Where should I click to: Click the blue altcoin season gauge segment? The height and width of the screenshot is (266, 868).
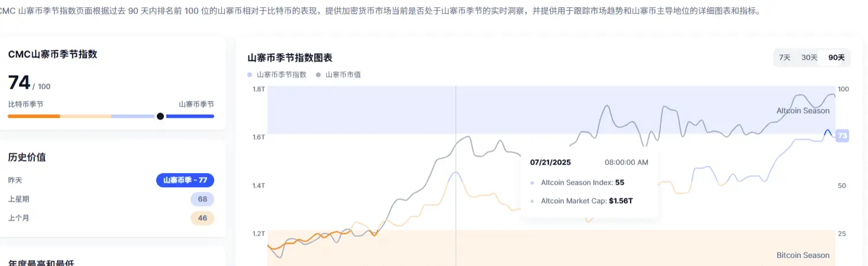[190, 116]
